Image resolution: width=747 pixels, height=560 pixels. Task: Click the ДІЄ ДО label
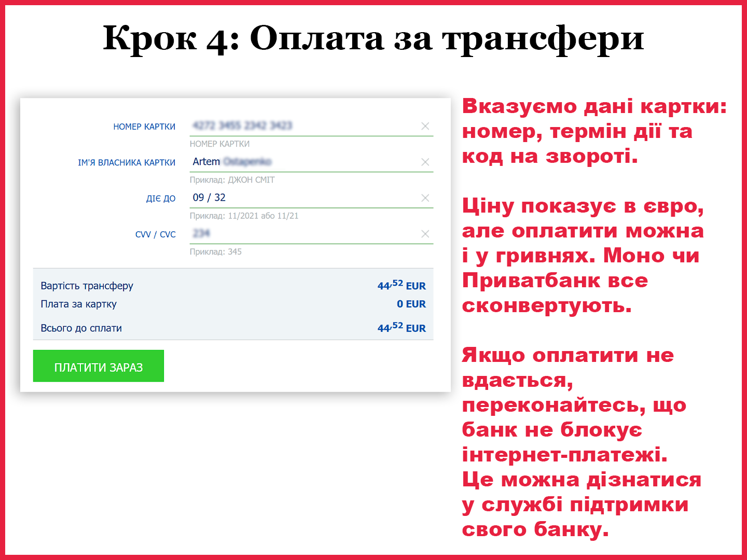[161, 199]
